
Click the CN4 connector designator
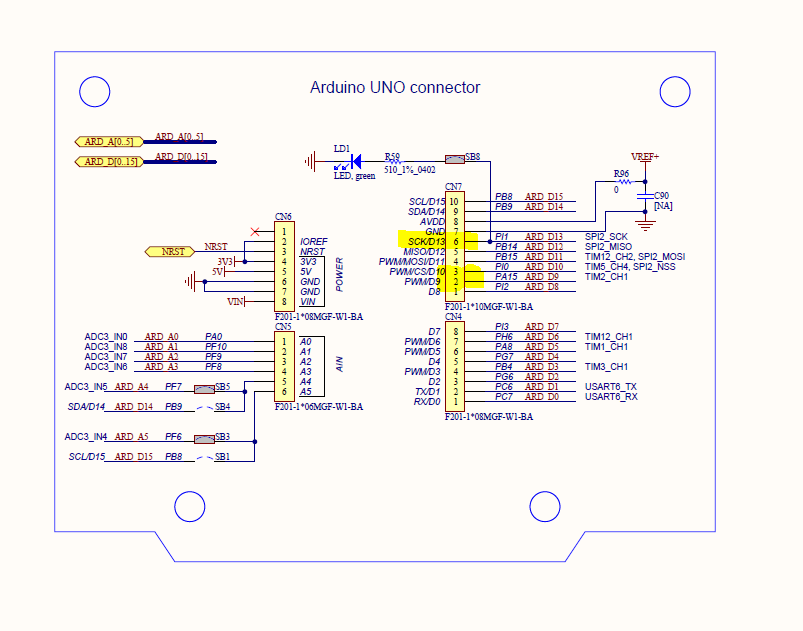click(453, 317)
